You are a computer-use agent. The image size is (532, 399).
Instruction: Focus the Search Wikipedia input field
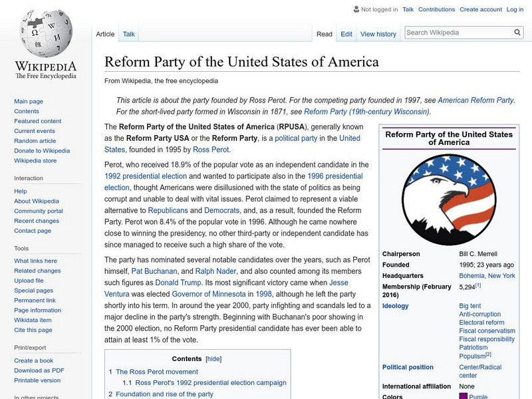tap(460, 33)
